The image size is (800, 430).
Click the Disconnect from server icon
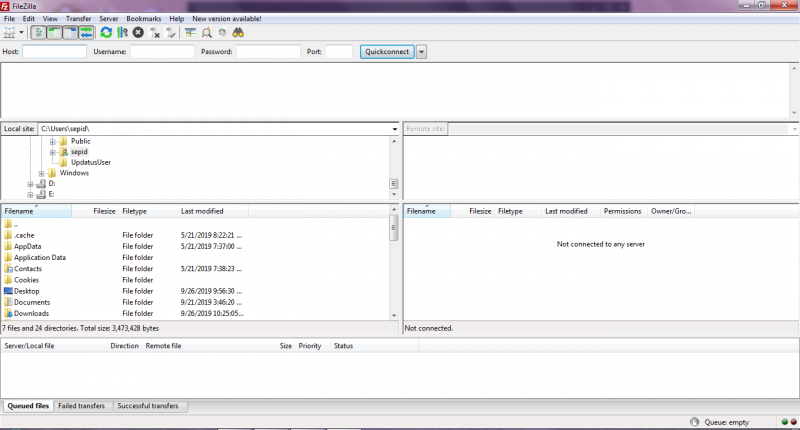[x=155, y=33]
